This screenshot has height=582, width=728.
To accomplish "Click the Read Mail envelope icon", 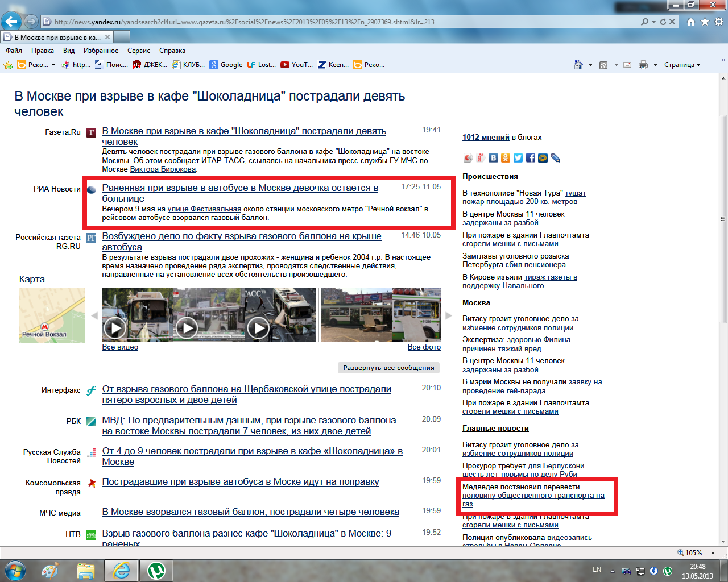I will coord(627,65).
